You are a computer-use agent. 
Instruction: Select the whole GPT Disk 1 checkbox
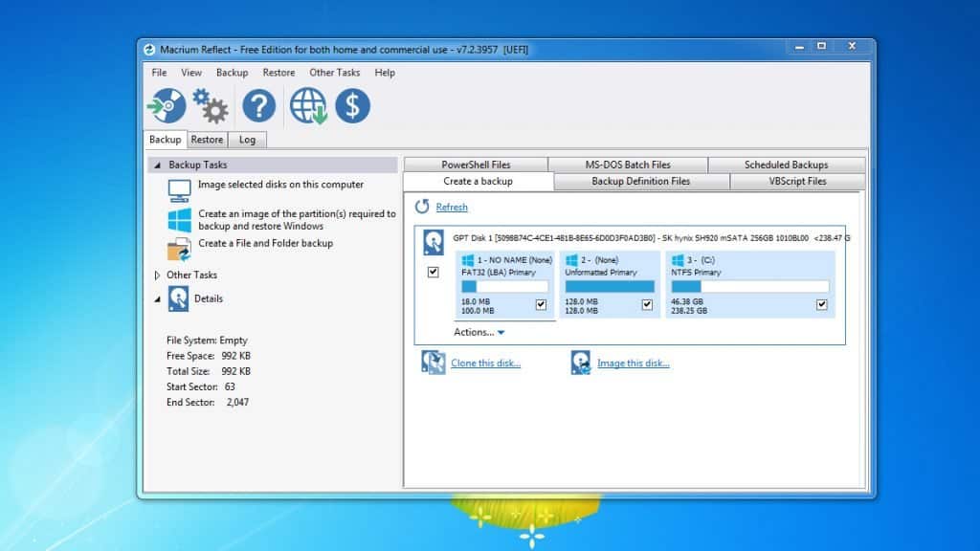coord(434,272)
